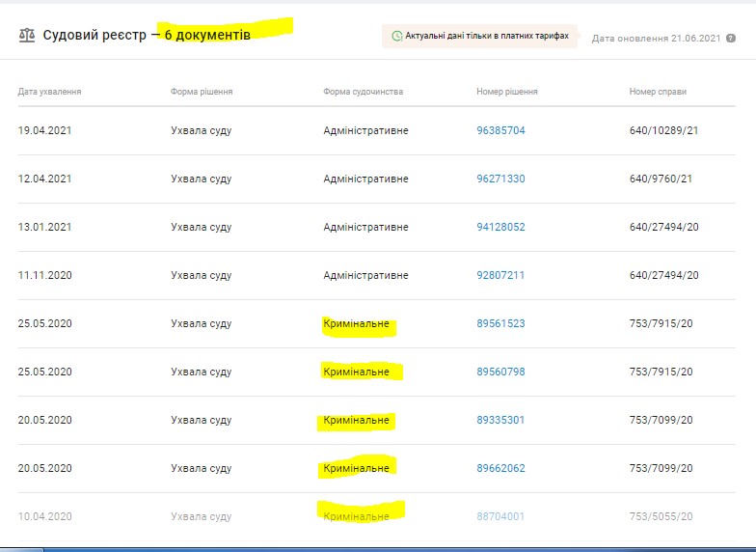Click the Номер рішення column header
Image resolution: width=756 pixels, height=552 pixels.
click(506, 92)
